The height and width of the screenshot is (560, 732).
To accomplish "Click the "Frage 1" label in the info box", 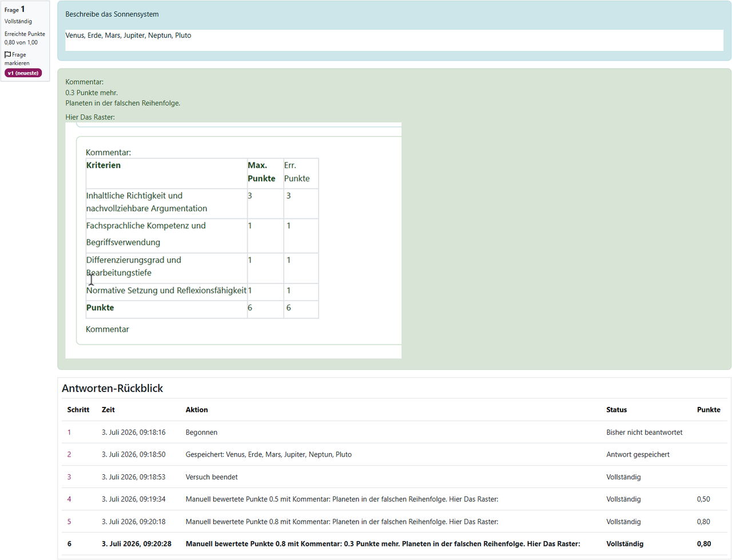I will point(15,10).
